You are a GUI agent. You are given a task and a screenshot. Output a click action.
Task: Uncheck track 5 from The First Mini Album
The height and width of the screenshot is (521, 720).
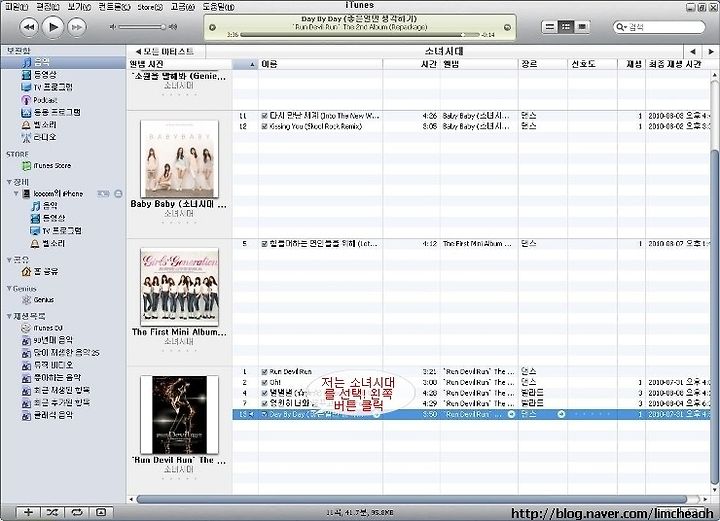pyautogui.click(x=264, y=244)
